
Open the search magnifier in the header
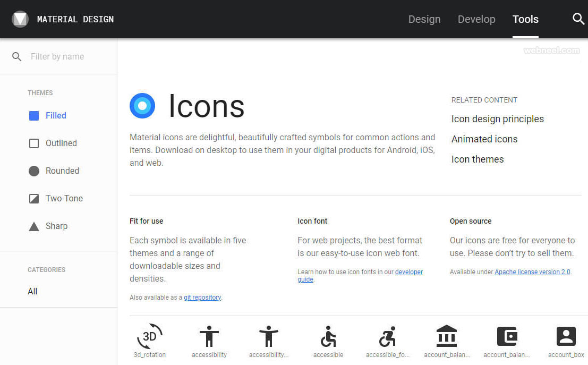pos(578,19)
